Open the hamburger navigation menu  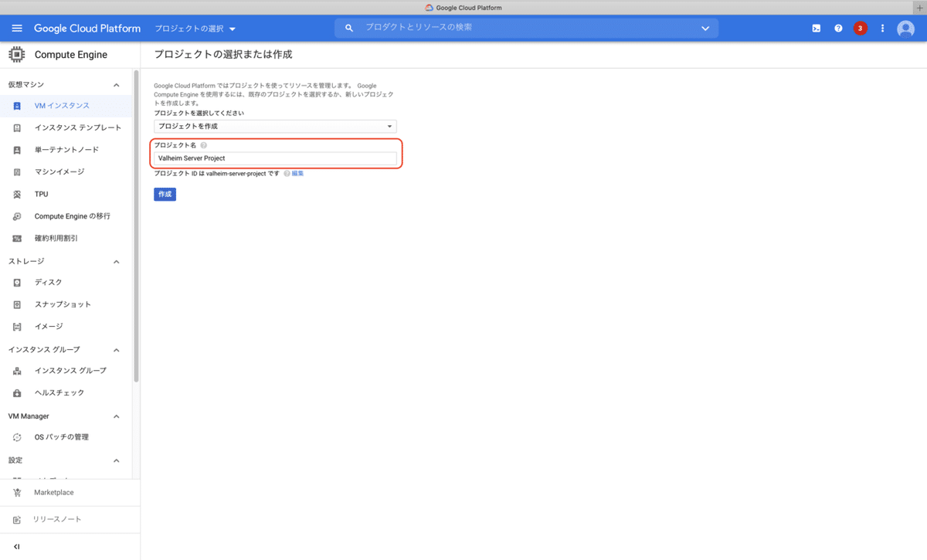(x=17, y=28)
